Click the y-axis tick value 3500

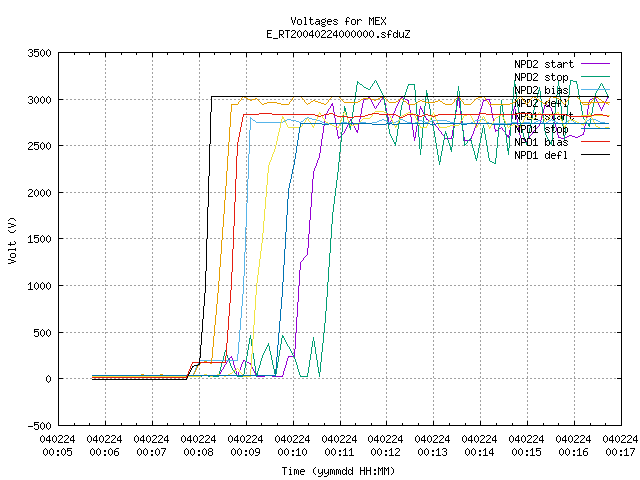coord(40,53)
